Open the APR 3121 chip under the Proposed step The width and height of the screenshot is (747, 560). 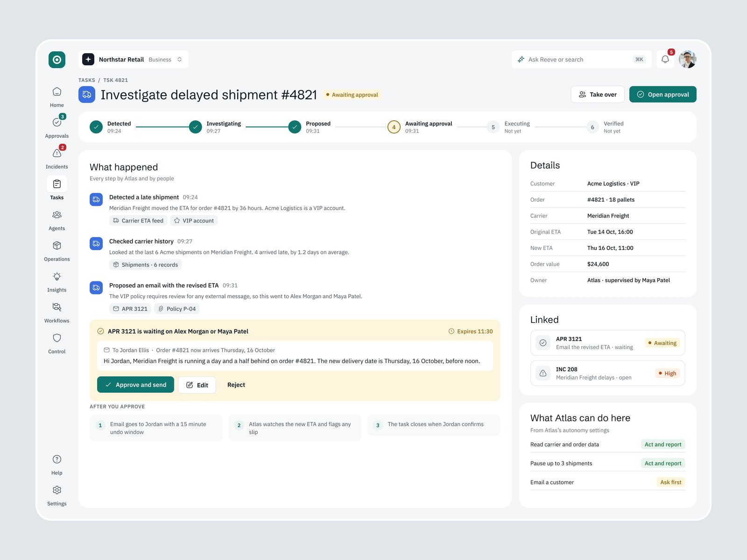[130, 308]
